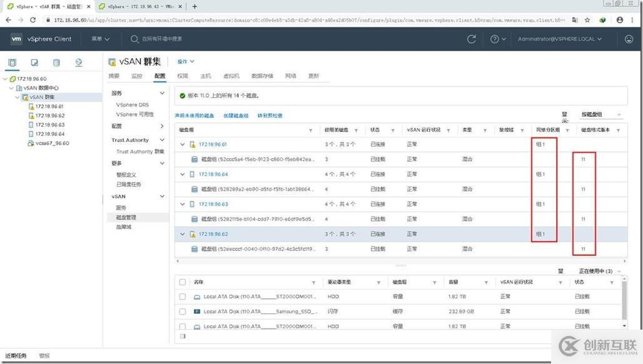Open the 按磁盘组 display dropdown
Image resolution: width=643 pixels, height=364 pixels.
601,114
